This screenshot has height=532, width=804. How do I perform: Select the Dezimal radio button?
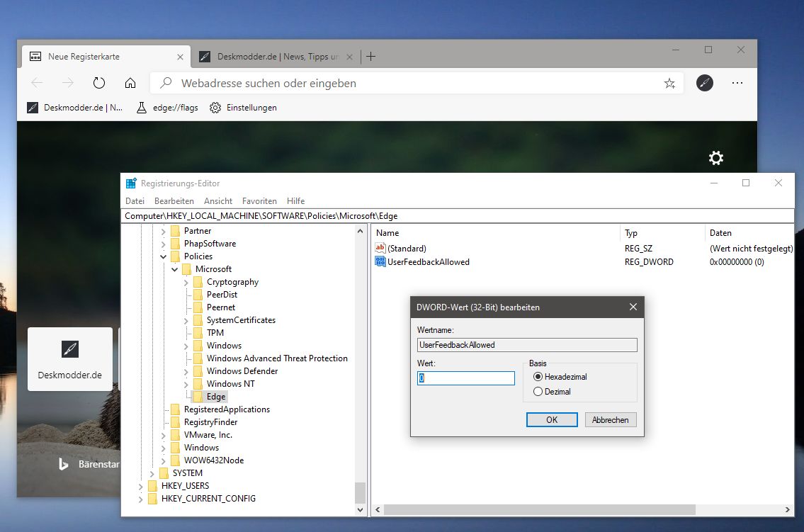pos(538,392)
